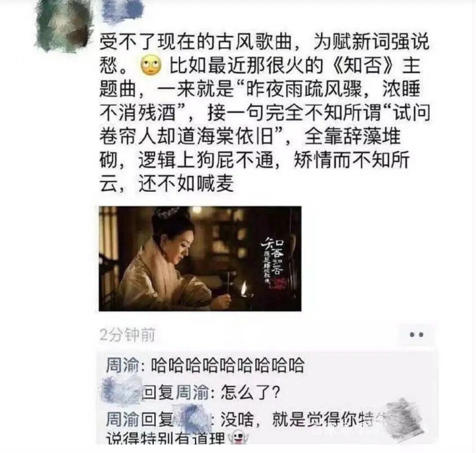This screenshot has height=453, width=476.
Task: Tap the ghost emoji in last comment
Action: coord(238,438)
